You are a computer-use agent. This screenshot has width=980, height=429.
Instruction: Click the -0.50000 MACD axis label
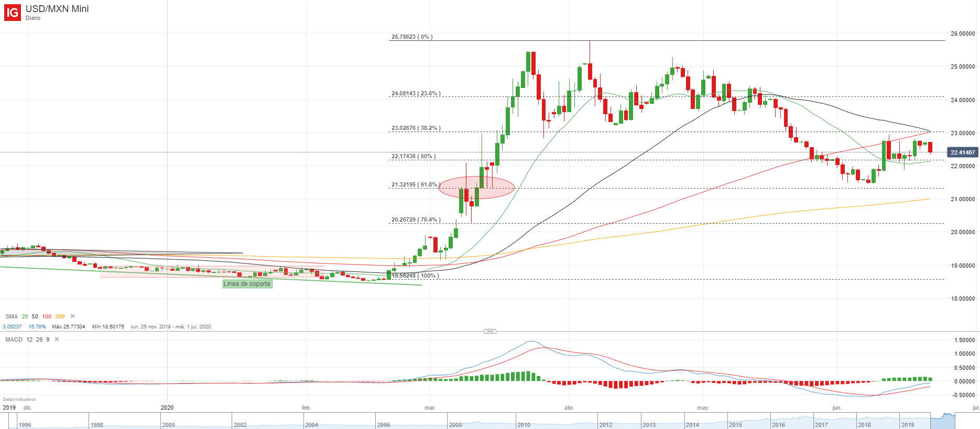tap(964, 395)
